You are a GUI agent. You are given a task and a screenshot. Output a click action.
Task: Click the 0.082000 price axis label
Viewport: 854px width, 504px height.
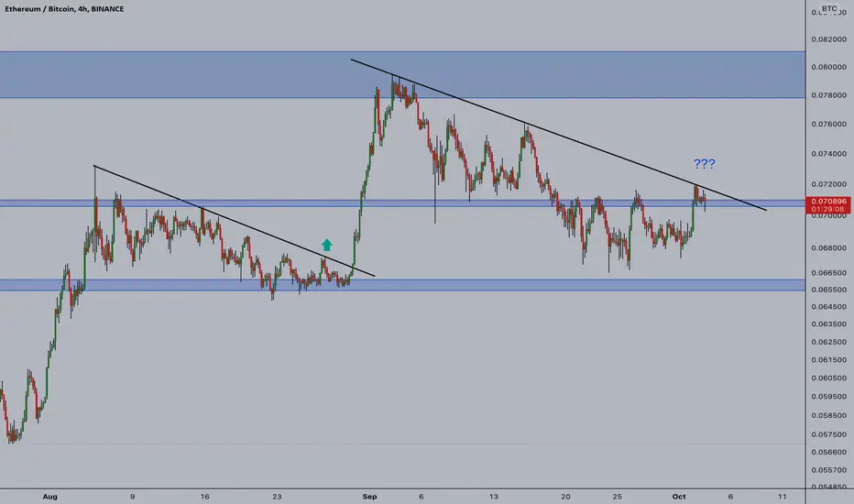(x=829, y=39)
